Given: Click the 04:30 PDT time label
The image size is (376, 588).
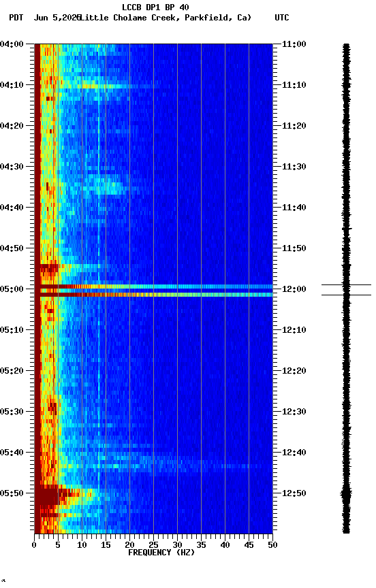Looking at the screenshot, I should pyautogui.click(x=12, y=167).
